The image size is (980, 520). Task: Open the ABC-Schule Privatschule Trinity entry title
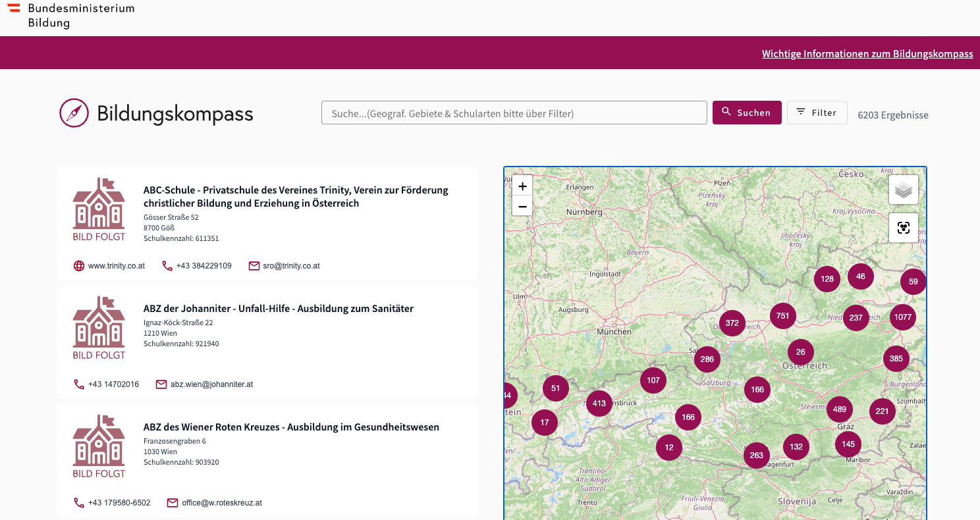click(x=296, y=197)
